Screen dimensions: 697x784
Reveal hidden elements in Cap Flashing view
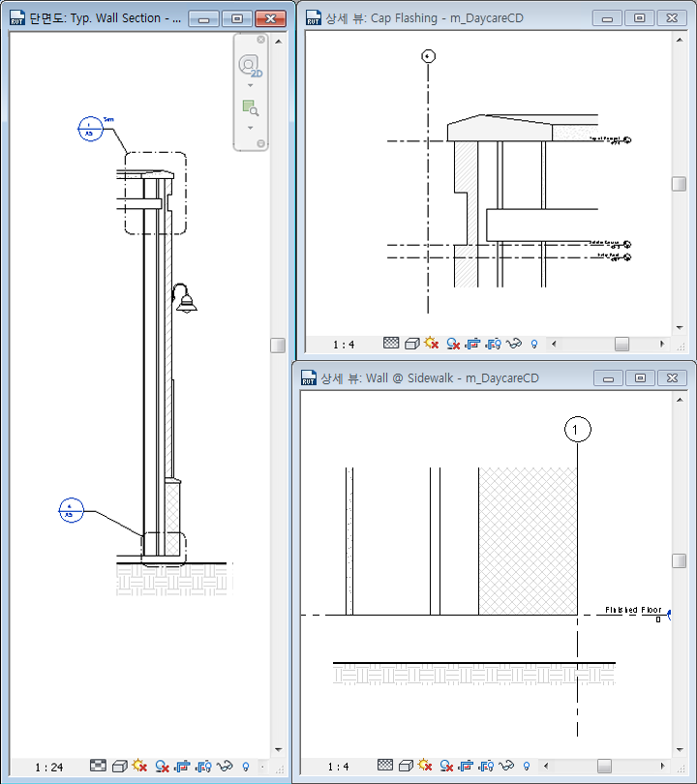(x=534, y=344)
